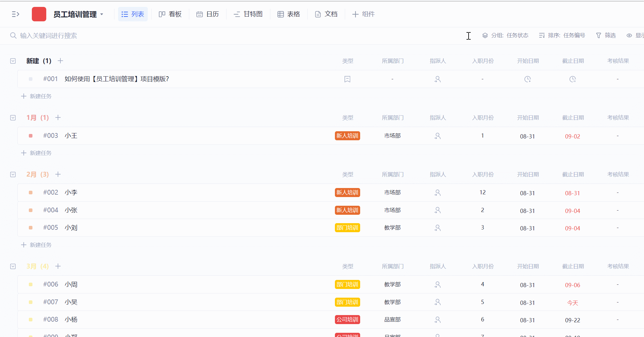Collapse the 3月 group toggle
Screen dimensions: 644x337
pos(13,266)
